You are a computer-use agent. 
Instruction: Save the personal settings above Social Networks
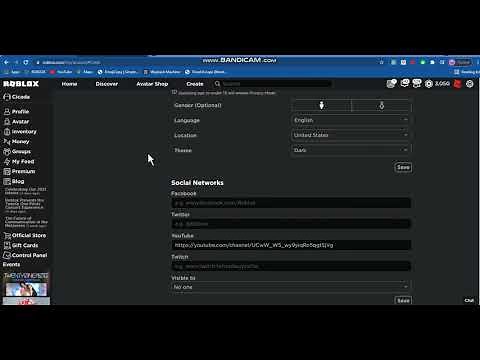point(403,167)
